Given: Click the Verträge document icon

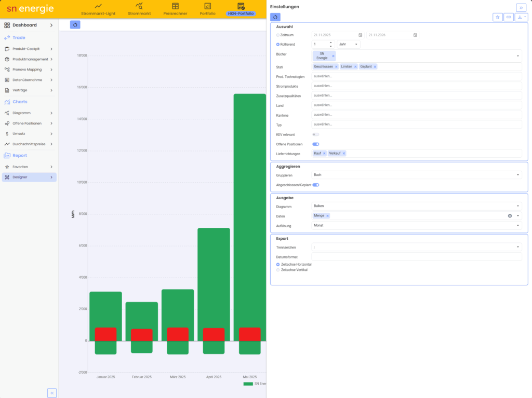Looking at the screenshot, I should pyautogui.click(x=7, y=90).
